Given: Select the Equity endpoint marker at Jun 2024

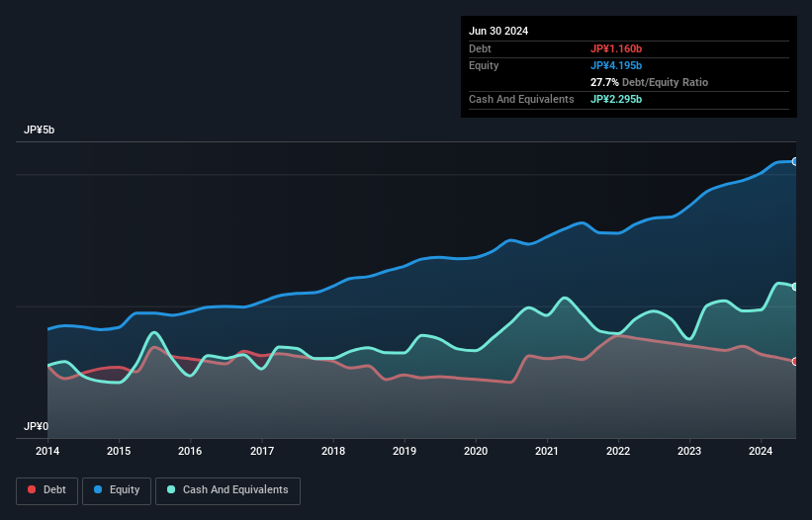Looking at the screenshot, I should click(795, 161).
